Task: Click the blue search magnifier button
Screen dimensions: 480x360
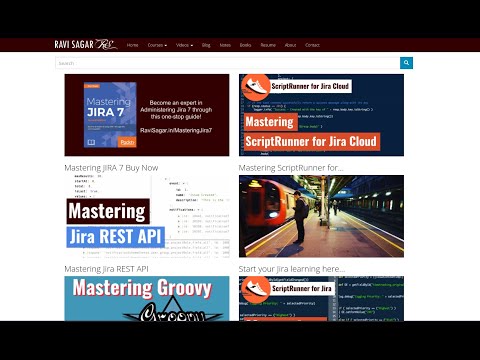Action: (406, 63)
